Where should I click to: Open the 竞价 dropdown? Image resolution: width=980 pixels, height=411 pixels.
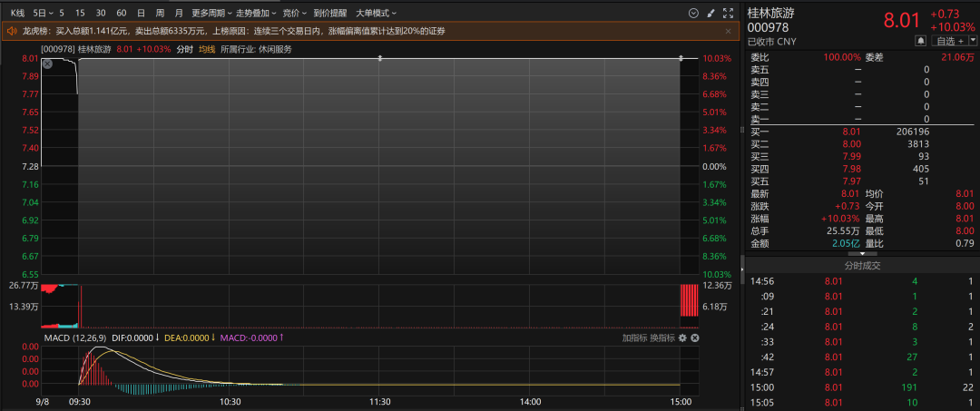tap(294, 13)
